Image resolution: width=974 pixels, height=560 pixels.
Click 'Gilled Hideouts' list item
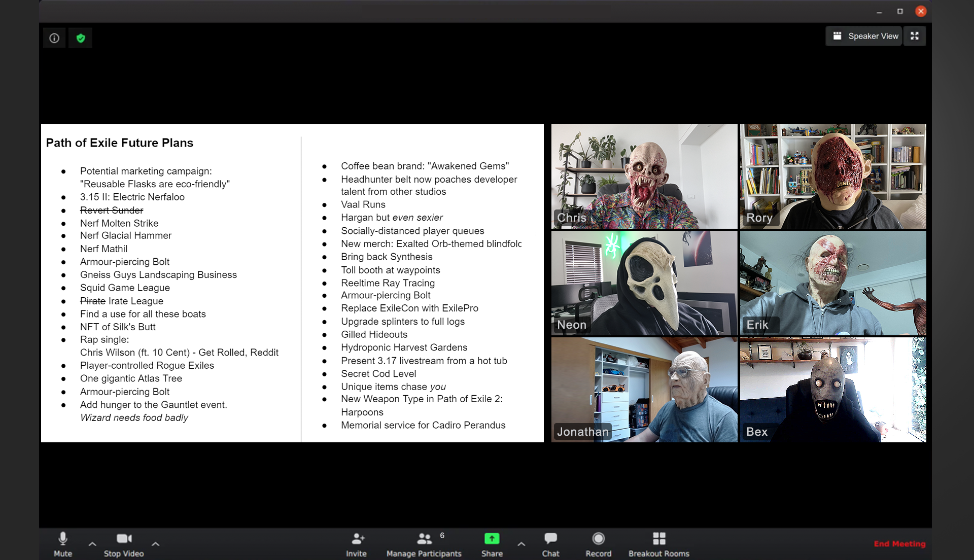pos(374,334)
